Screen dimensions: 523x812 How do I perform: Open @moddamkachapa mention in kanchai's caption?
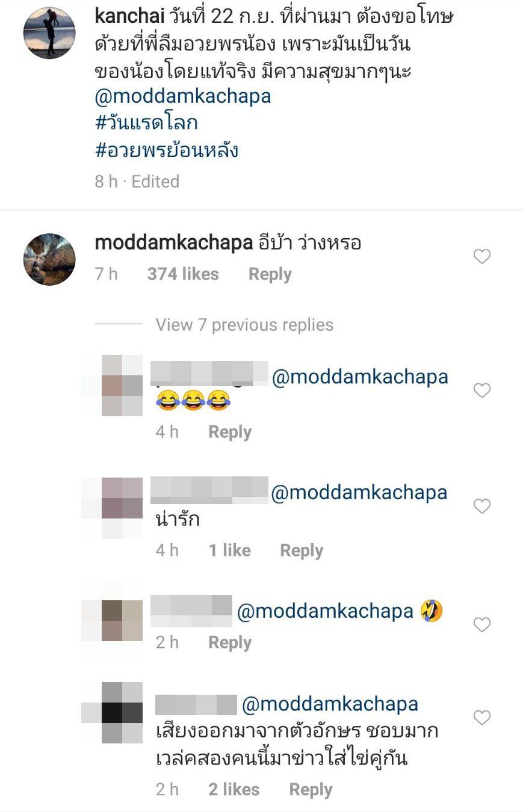point(183,96)
